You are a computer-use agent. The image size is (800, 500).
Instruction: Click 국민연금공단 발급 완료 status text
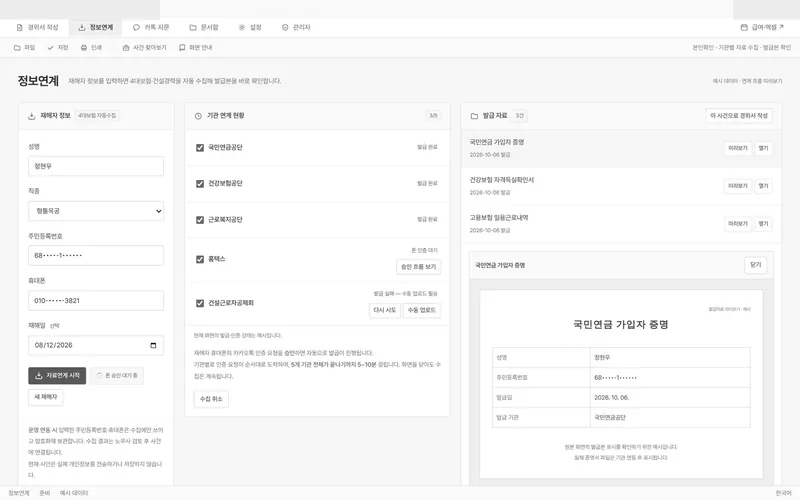click(x=428, y=147)
